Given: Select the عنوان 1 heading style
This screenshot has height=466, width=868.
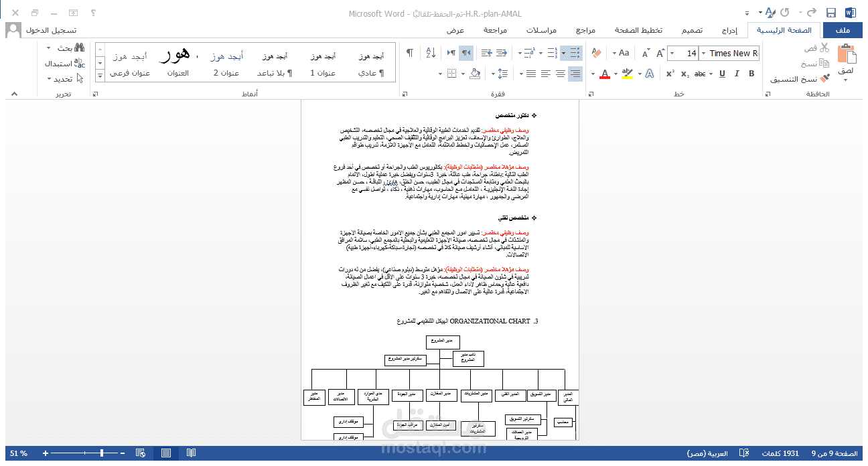Looking at the screenshot, I should [x=323, y=64].
